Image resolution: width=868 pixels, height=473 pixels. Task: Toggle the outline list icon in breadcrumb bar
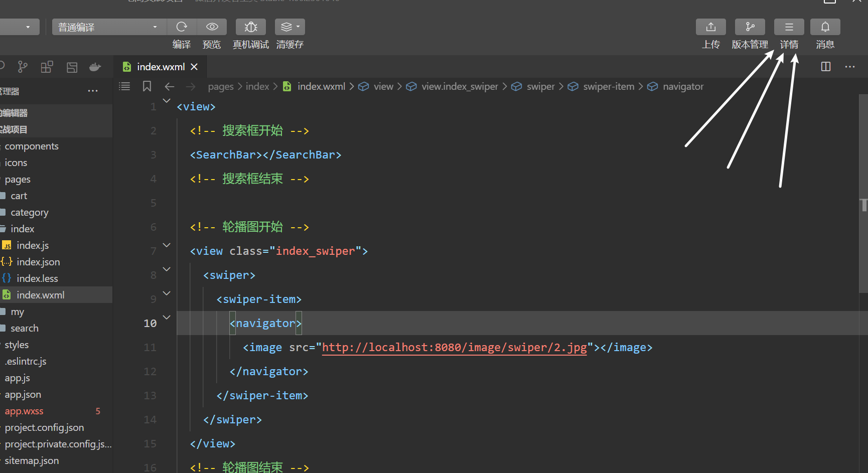(124, 86)
